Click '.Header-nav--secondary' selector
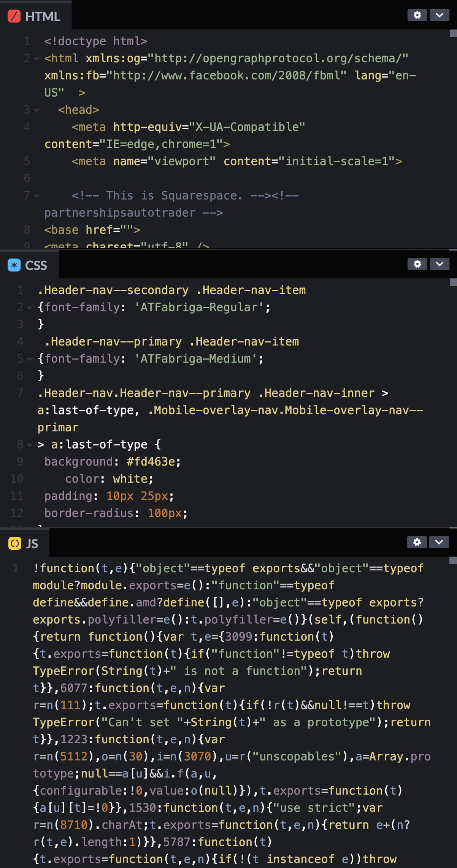Image resolution: width=457 pixels, height=868 pixels. pos(113,290)
